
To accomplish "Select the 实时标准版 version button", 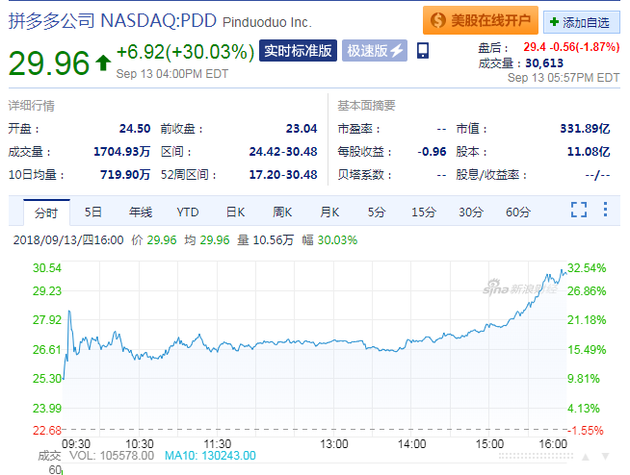I will (x=298, y=51).
